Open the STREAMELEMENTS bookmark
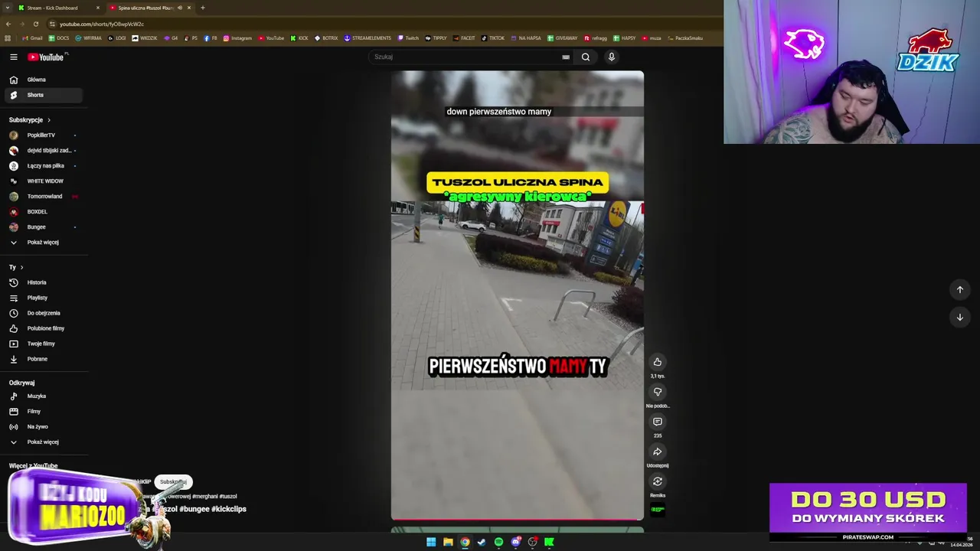This screenshot has width=980, height=551. coord(367,38)
